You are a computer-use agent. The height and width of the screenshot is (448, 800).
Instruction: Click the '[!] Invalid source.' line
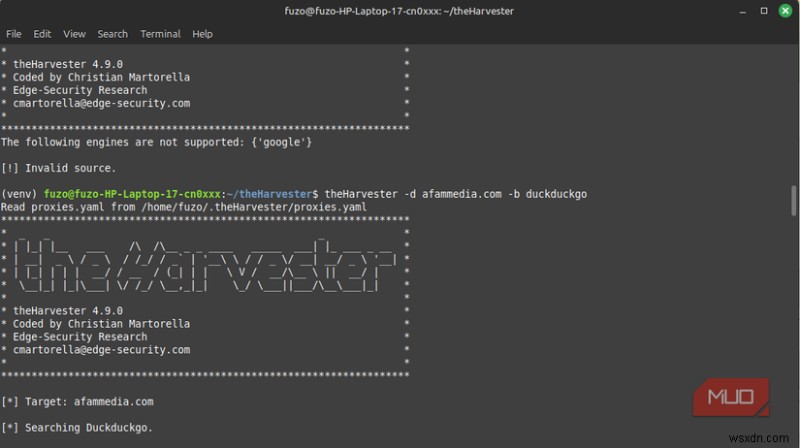(x=59, y=168)
